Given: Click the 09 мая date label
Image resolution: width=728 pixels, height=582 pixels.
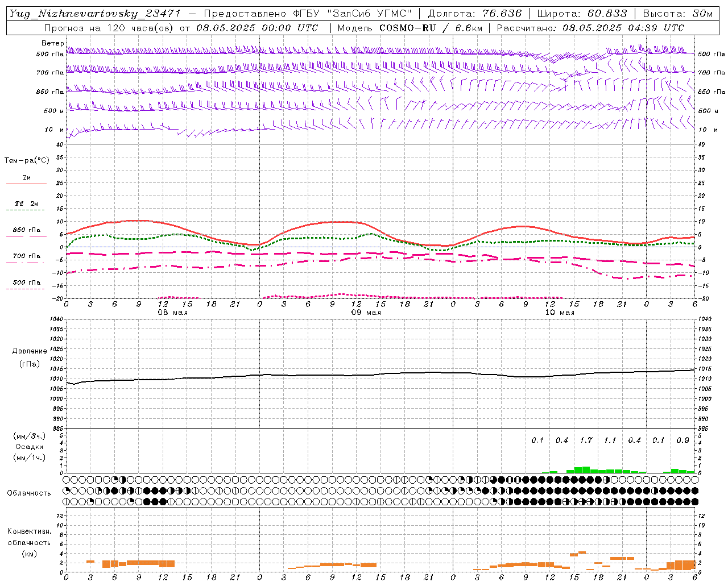Looking at the screenshot, I should (x=366, y=313).
